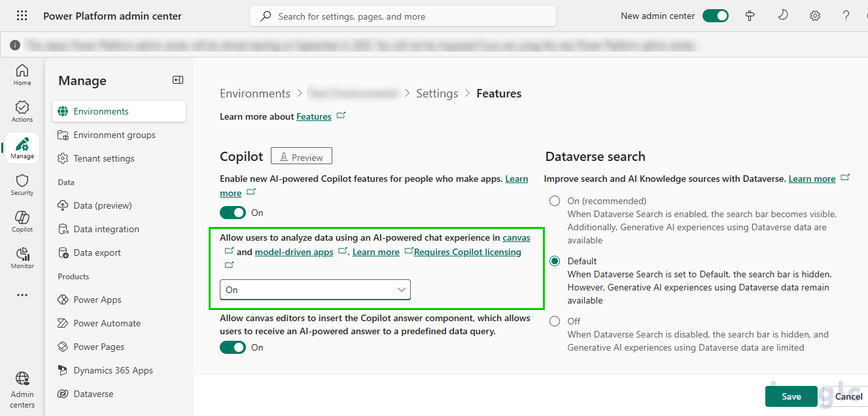Open Actions in the left rail
This screenshot has width=868, height=416.
point(22,111)
